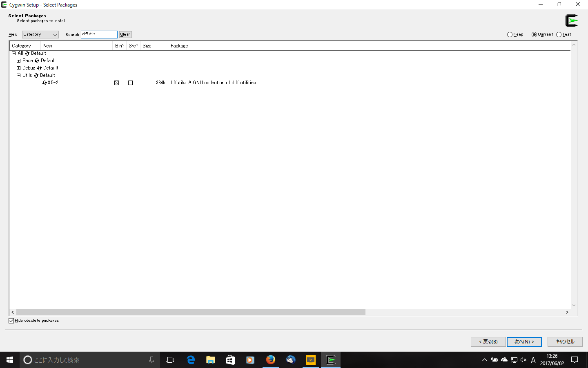Open Firefox from the taskbar
This screenshot has height=368, width=588.
(270, 360)
